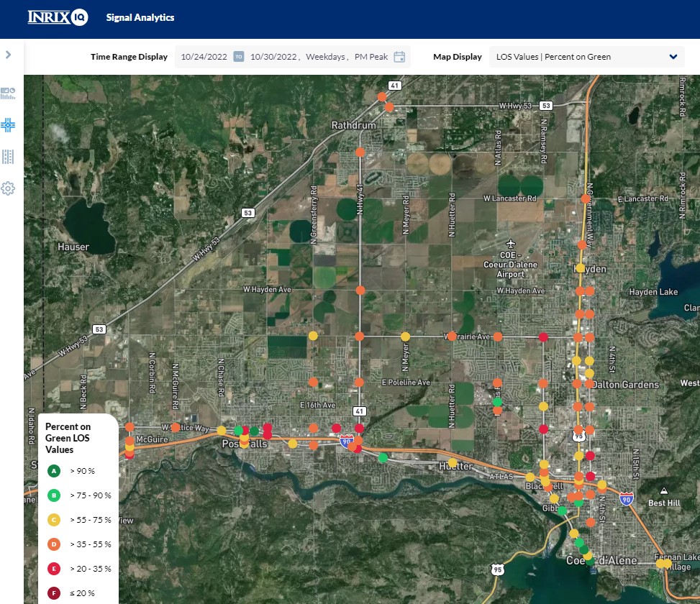Select the dark green marker in Post Falls
The width and height of the screenshot is (700, 604).
[254, 431]
